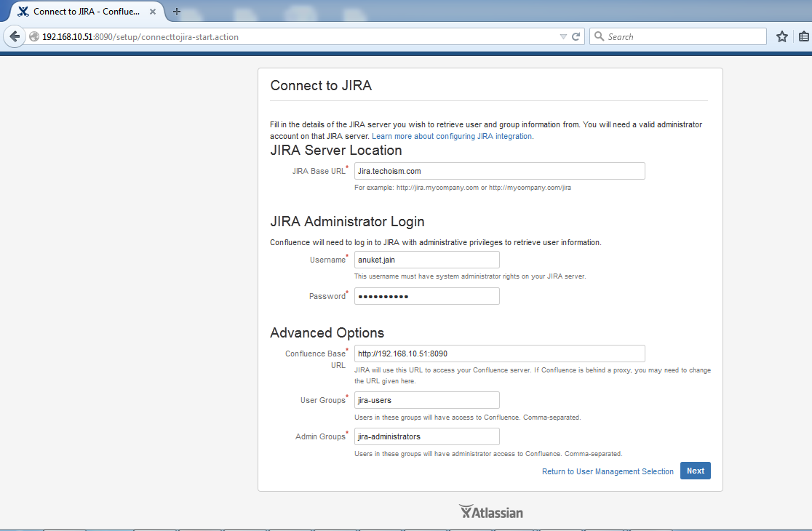Image resolution: width=812 pixels, height=531 pixels.
Task: Open the URL history dropdown arrow
Action: tap(563, 37)
